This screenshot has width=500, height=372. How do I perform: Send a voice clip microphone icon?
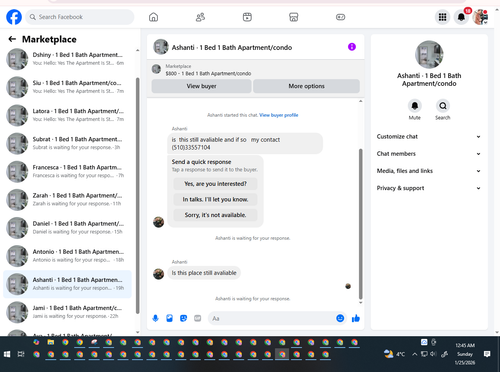point(155,318)
